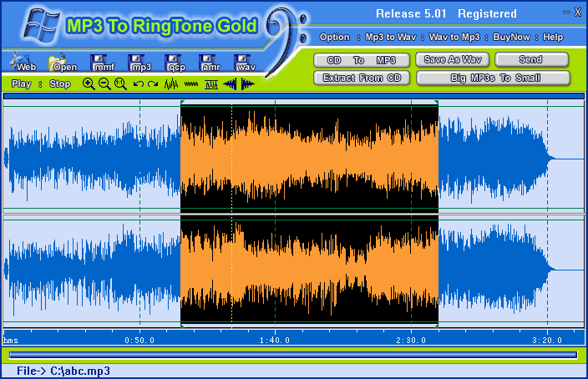Save as mp3 format icon
588x379 pixels.
click(x=139, y=63)
